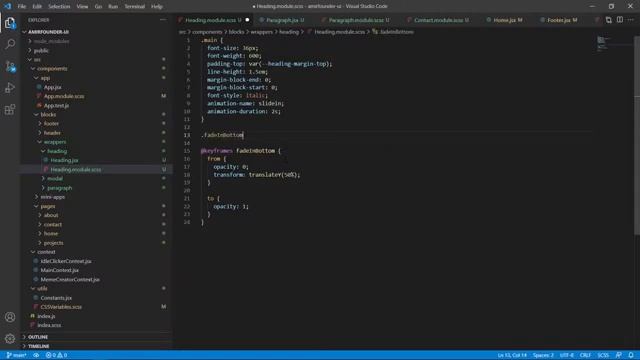Open the Source Control view
Screen dimensions: 640x360
point(10,66)
